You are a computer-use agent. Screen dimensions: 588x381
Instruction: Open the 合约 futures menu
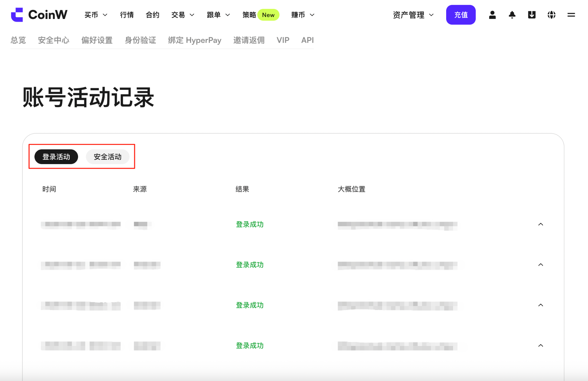click(x=152, y=15)
